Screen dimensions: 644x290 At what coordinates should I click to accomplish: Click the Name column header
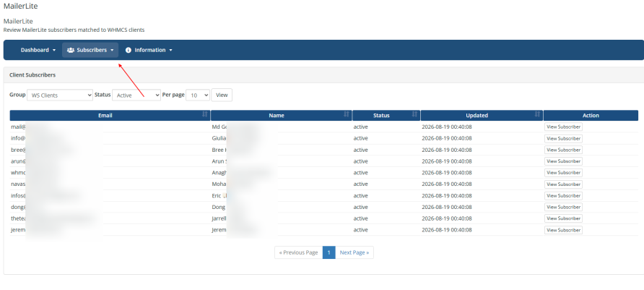click(282, 115)
